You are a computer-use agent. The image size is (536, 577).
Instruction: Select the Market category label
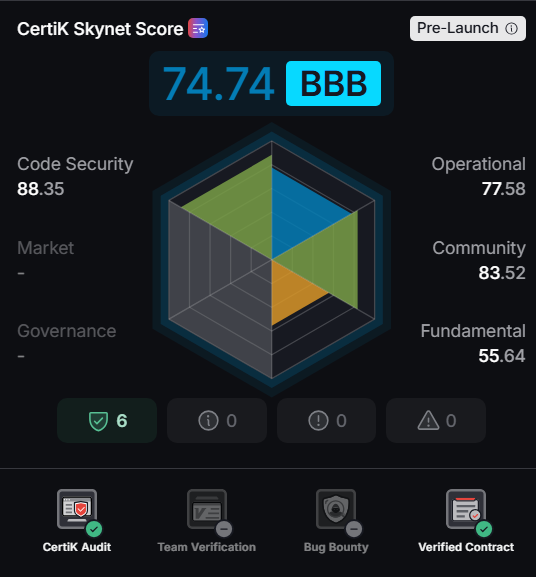45,248
